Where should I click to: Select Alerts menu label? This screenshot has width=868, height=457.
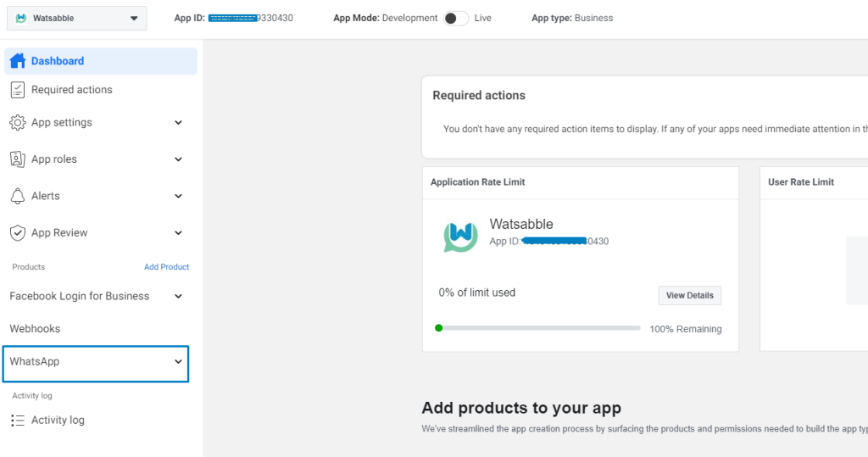(x=46, y=196)
